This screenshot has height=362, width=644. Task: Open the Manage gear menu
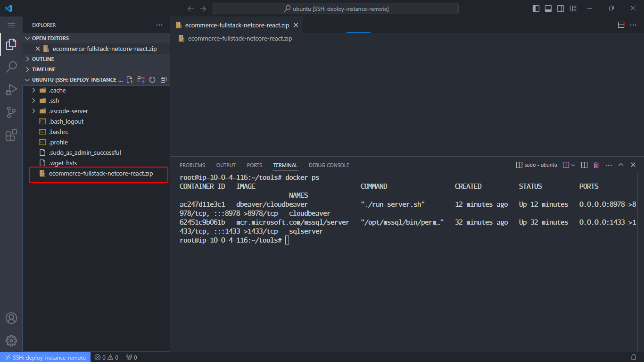pos(11,341)
